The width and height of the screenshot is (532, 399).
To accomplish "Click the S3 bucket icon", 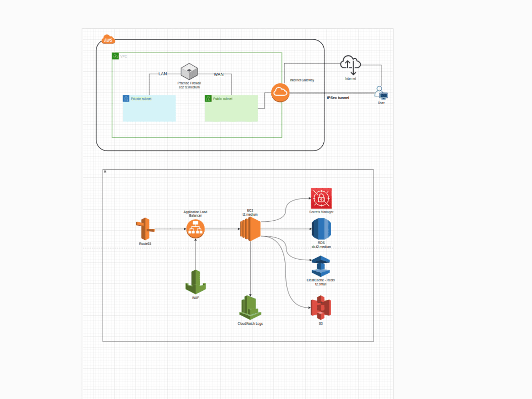I will (321, 308).
